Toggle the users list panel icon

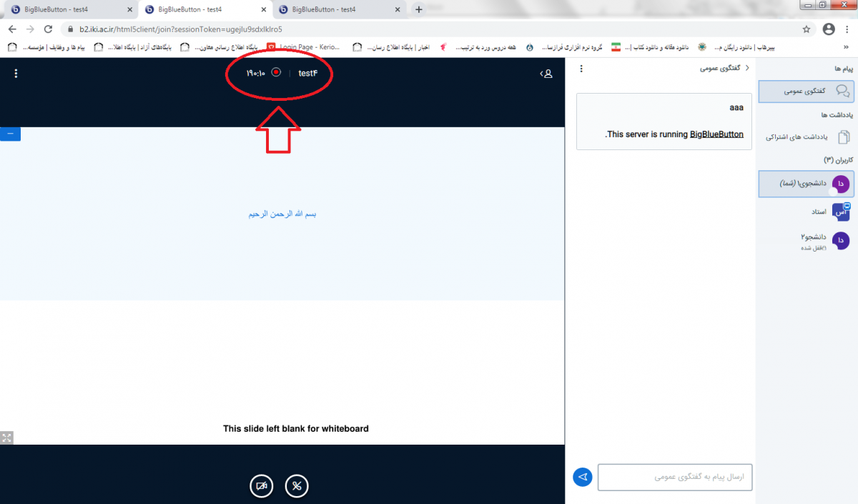[547, 74]
